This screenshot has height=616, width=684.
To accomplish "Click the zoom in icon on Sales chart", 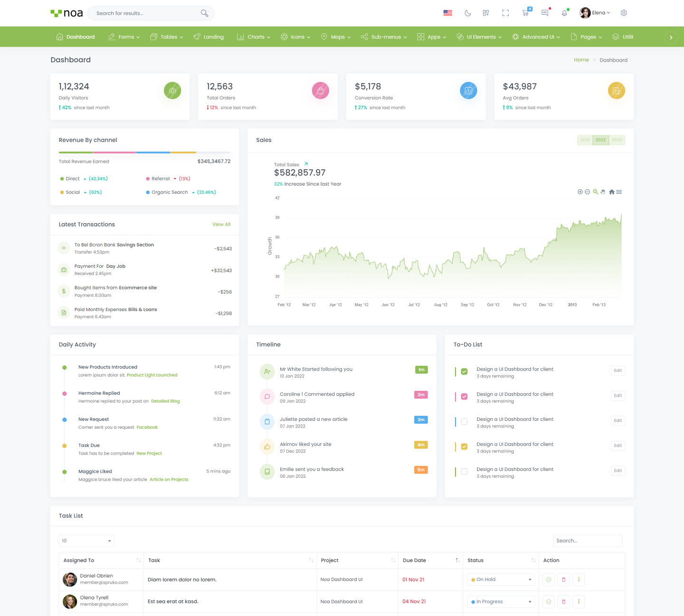I will coord(580,192).
